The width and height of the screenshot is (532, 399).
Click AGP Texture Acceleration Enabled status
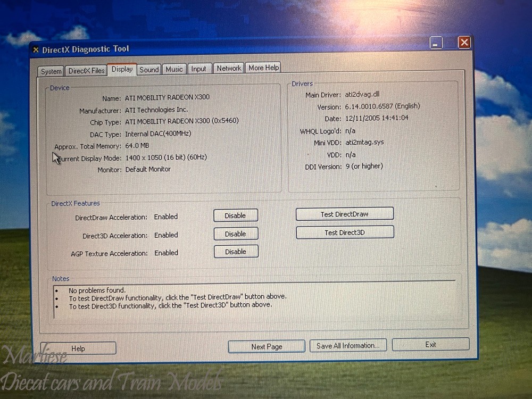click(x=166, y=253)
